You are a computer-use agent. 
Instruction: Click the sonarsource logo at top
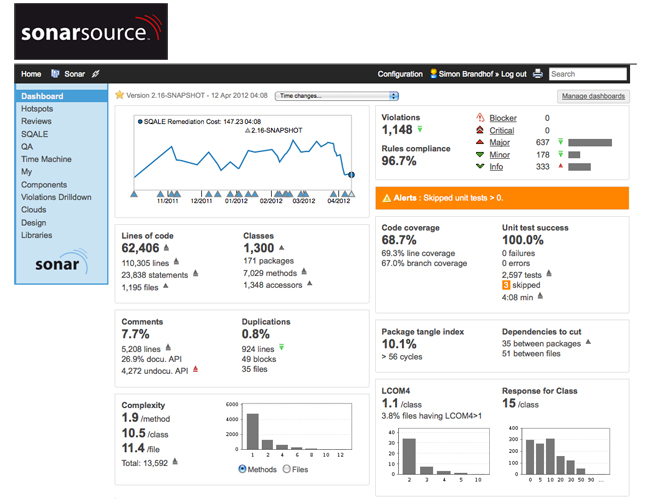click(x=91, y=31)
